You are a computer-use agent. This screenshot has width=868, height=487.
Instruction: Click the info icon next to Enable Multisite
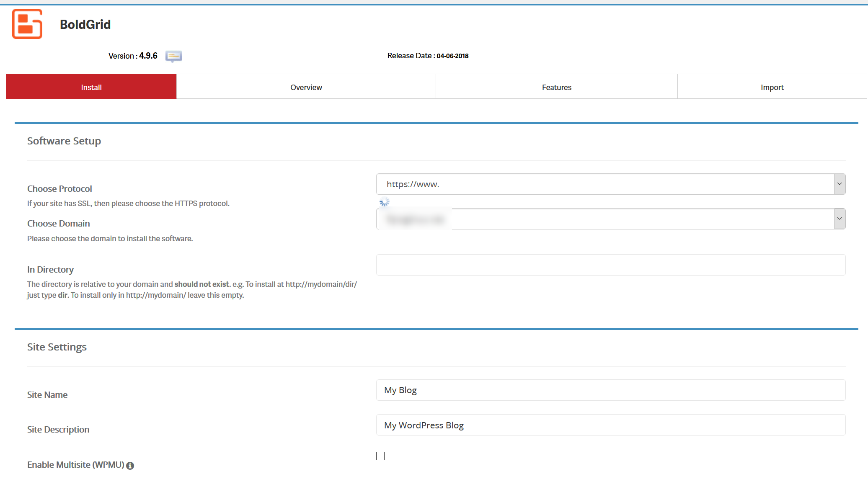(x=130, y=466)
